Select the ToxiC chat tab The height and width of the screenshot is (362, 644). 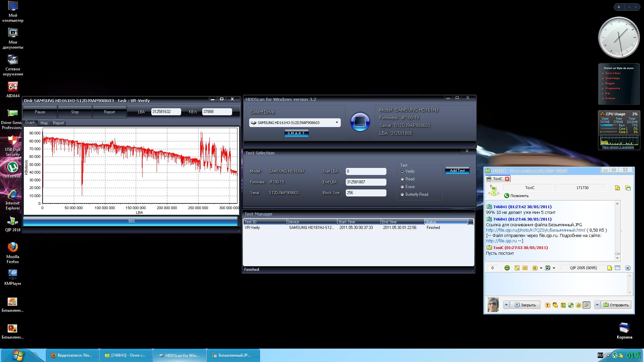point(498,179)
